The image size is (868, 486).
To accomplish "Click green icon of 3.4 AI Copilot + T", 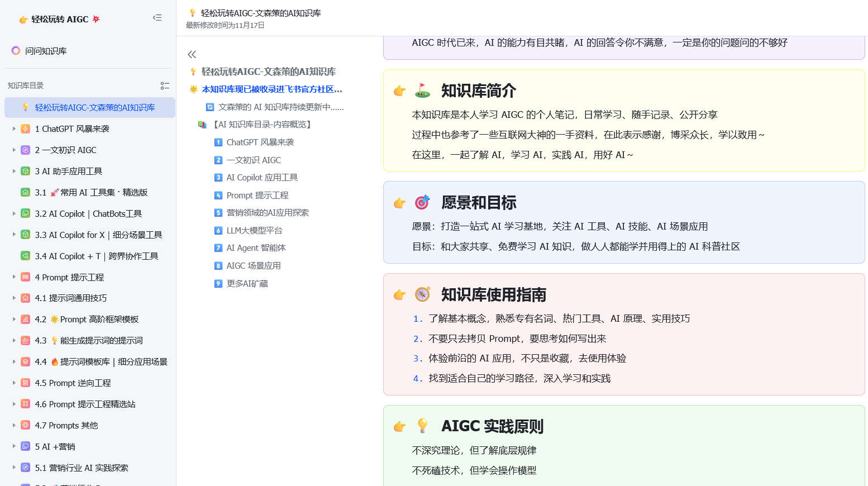I will point(25,256).
